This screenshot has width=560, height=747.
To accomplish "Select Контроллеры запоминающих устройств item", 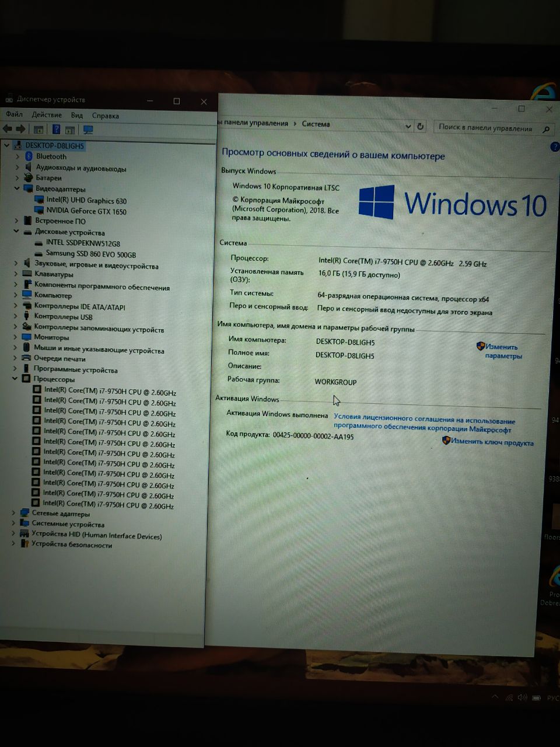I will [x=99, y=329].
